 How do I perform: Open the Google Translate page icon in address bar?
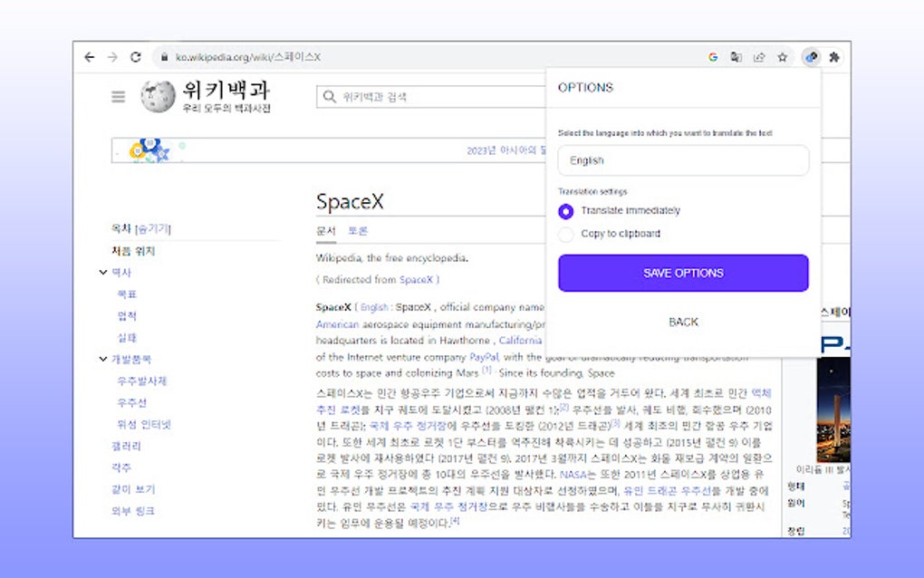coord(736,56)
